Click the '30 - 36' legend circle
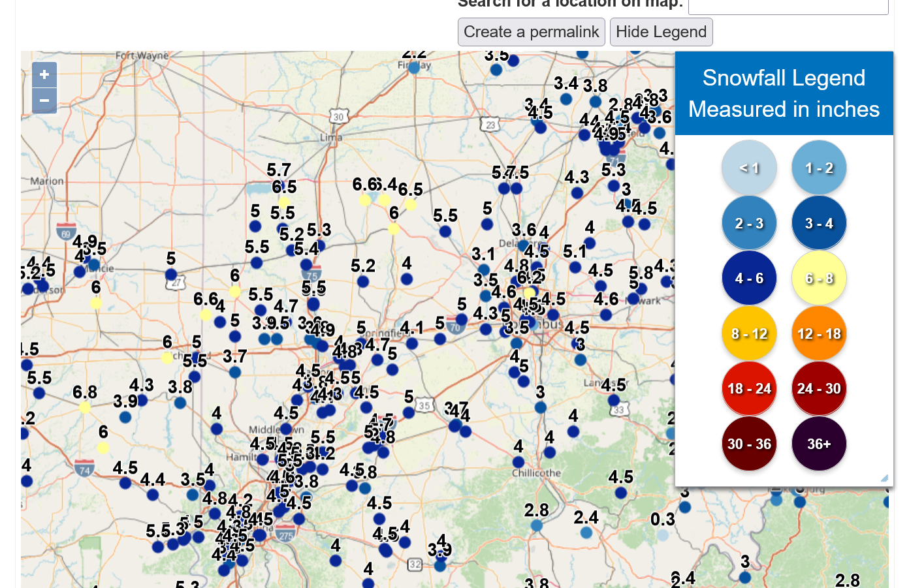The width and height of the screenshot is (909, 588). coord(749,444)
